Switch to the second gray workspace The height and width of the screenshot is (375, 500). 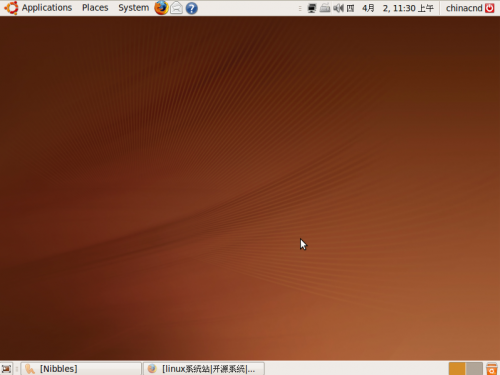click(x=474, y=369)
